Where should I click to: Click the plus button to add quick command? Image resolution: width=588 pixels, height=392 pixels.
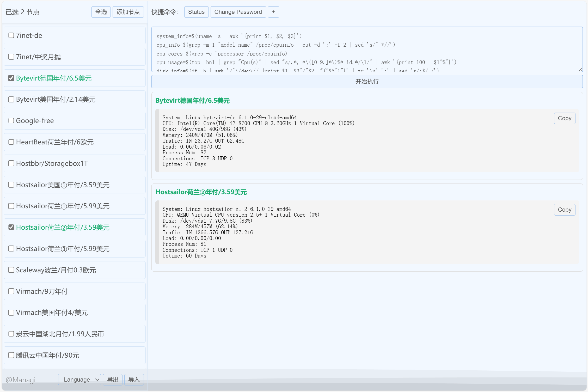tap(273, 12)
